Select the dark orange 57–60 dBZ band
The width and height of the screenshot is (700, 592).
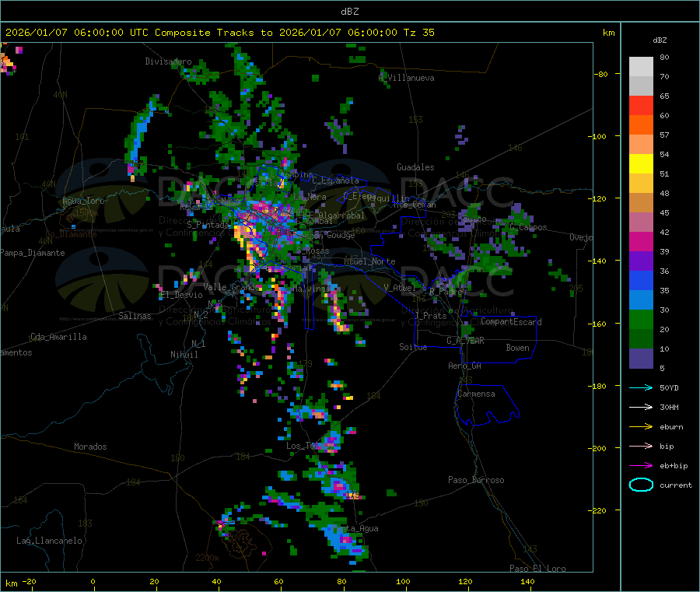(641, 125)
